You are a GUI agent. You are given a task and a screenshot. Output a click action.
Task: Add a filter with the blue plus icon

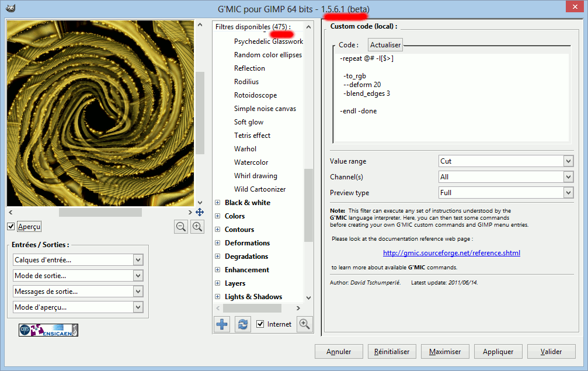pyautogui.click(x=222, y=324)
